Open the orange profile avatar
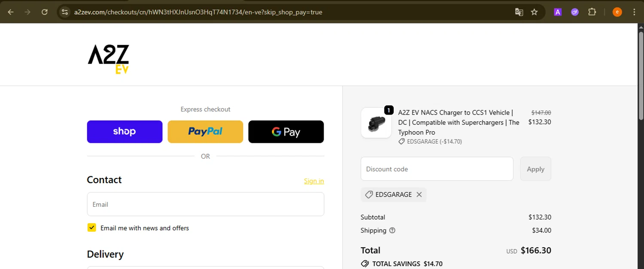644x269 pixels. click(617, 12)
